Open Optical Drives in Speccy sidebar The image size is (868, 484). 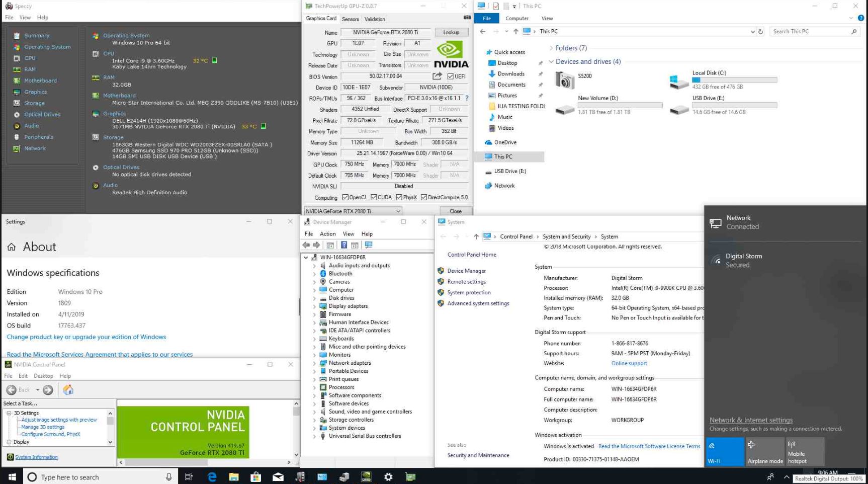[42, 115]
